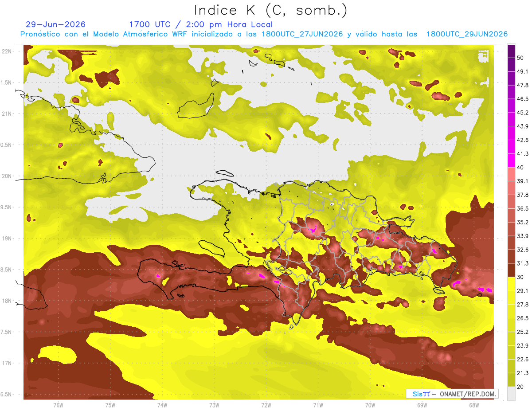Image resolution: width=532 pixels, height=411 pixels.
Task: Click the "25.2" colorbar value
Action: point(523,332)
